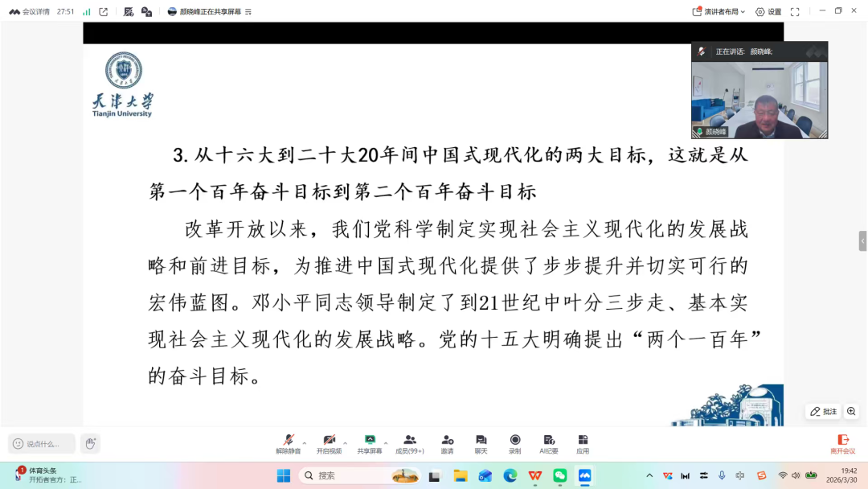The image size is (868, 489).
Task: Open the 共享屏幕 screen share icon
Action: 370,443
